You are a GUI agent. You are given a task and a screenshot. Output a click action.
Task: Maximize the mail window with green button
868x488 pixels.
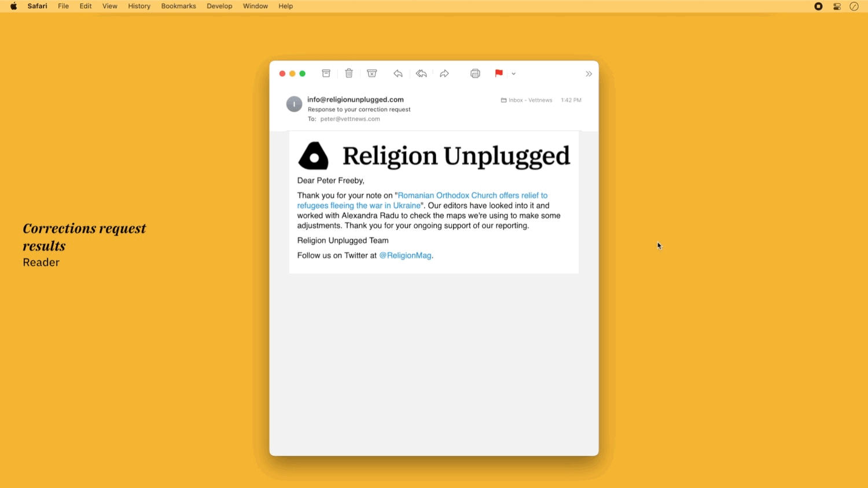pyautogui.click(x=302, y=74)
